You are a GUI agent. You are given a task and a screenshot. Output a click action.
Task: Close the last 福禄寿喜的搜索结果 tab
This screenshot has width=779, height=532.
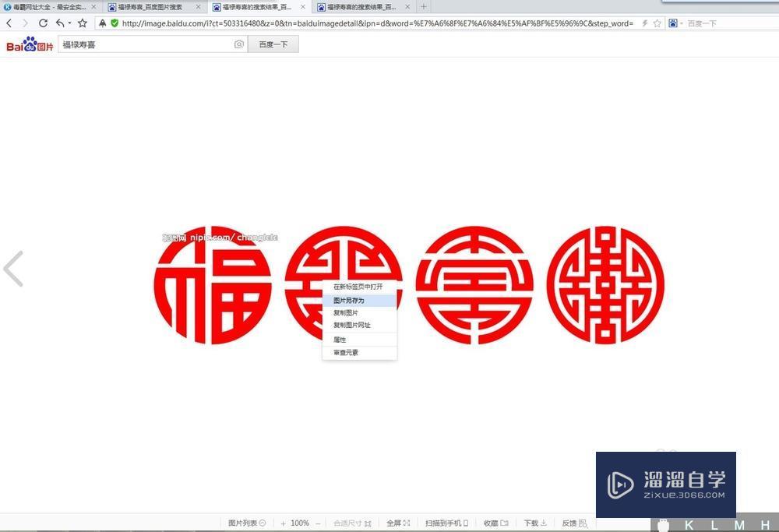408,7
